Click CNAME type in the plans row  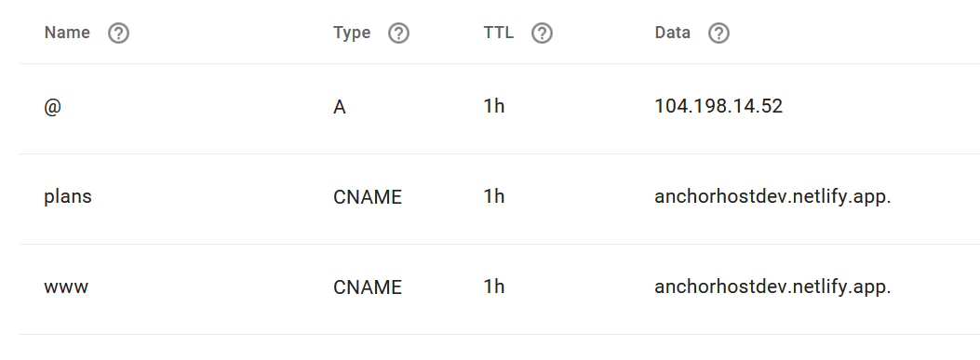[368, 197]
